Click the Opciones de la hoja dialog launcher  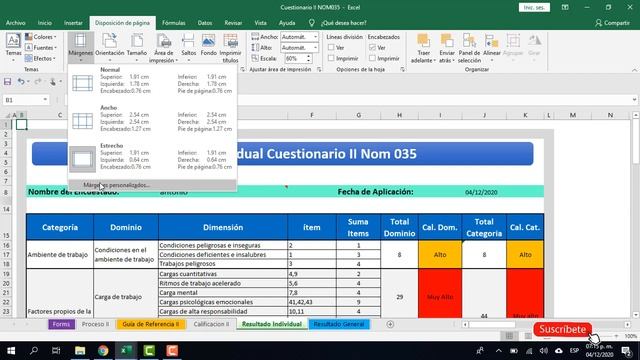(x=402, y=70)
